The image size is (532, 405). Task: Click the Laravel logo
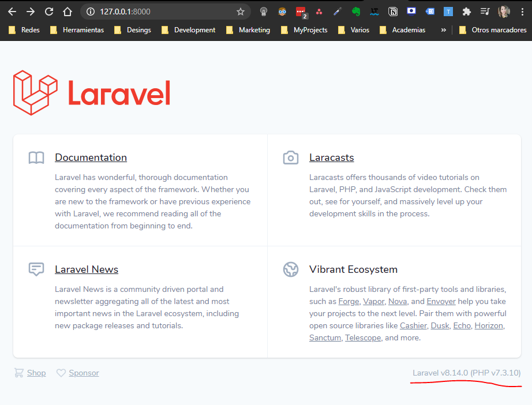pos(92,93)
